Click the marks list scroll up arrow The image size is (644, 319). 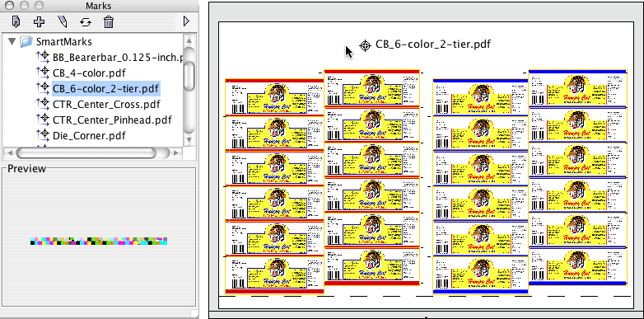coord(189,40)
